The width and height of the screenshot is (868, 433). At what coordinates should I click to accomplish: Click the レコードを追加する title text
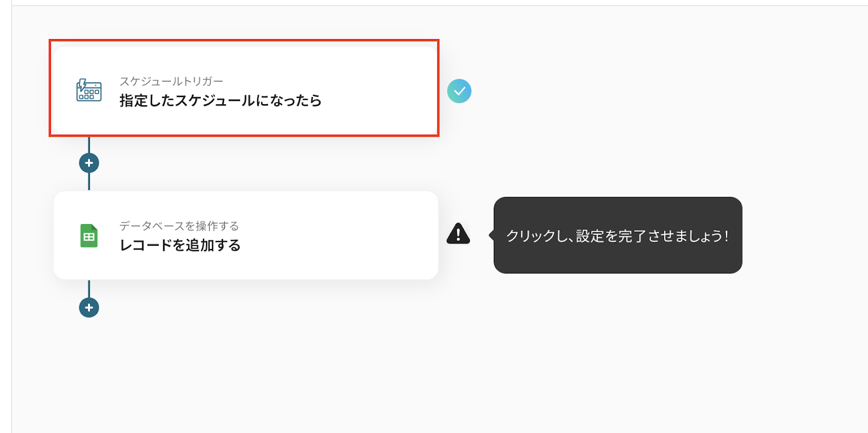click(180, 245)
